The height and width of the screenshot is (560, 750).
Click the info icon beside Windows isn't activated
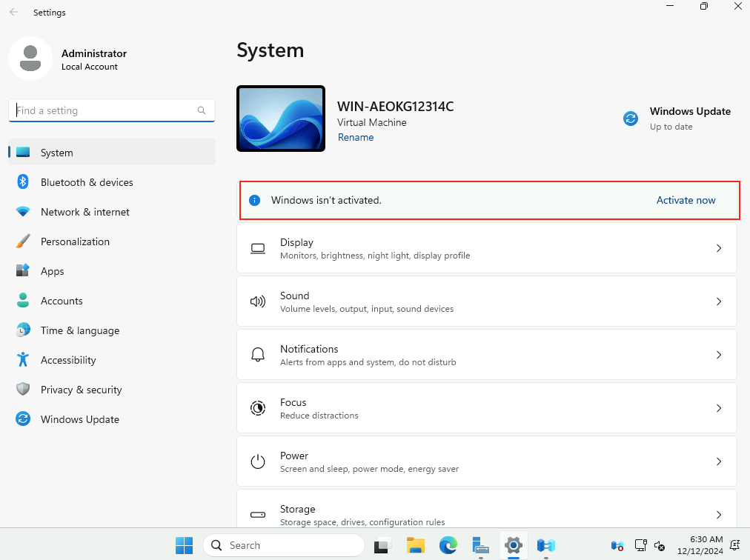tap(255, 201)
